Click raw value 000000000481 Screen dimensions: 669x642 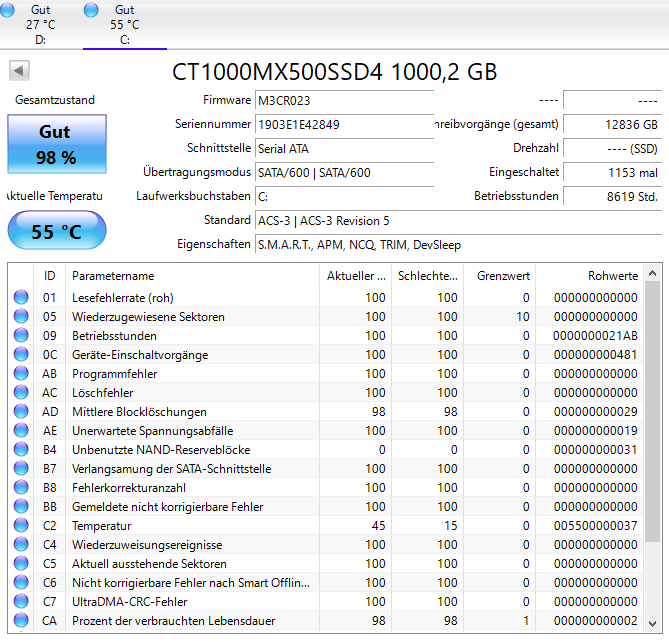pos(595,354)
